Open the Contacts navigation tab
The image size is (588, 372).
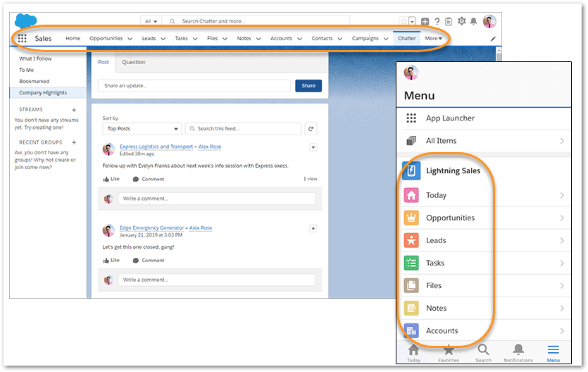coord(322,38)
